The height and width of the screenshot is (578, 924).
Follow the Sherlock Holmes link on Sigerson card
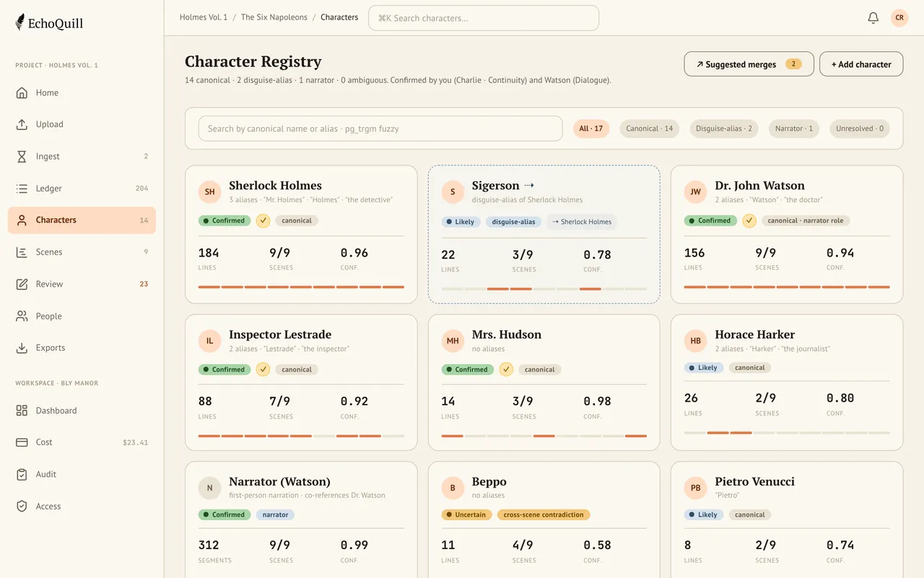[x=582, y=222]
